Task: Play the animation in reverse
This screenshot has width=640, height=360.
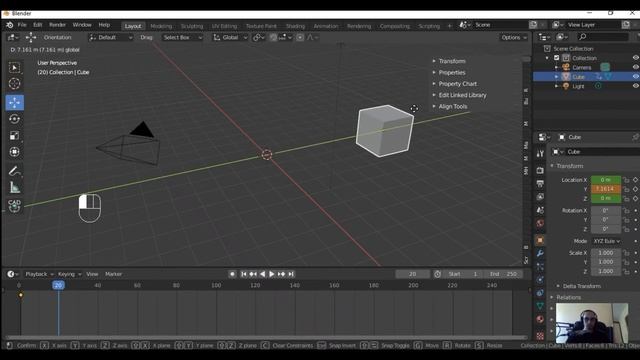Action: pyautogui.click(x=262, y=274)
